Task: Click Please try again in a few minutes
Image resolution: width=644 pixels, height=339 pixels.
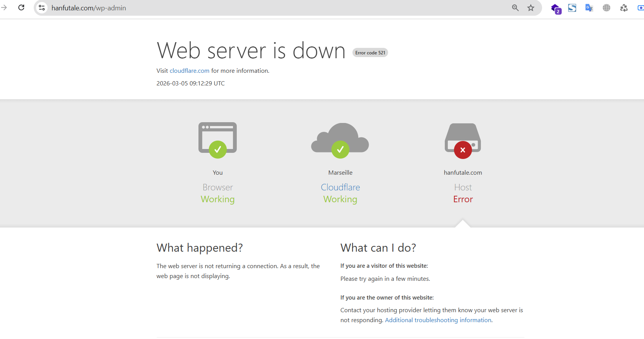Action: (385, 279)
